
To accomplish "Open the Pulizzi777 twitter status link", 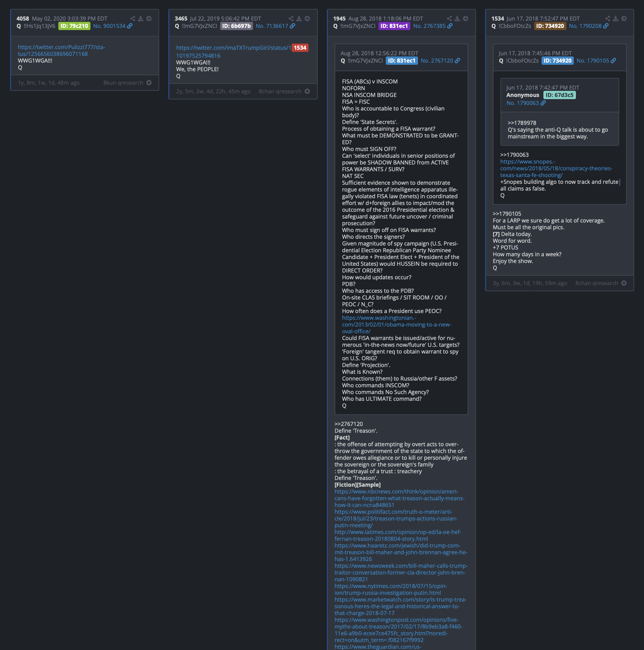I will point(62,50).
